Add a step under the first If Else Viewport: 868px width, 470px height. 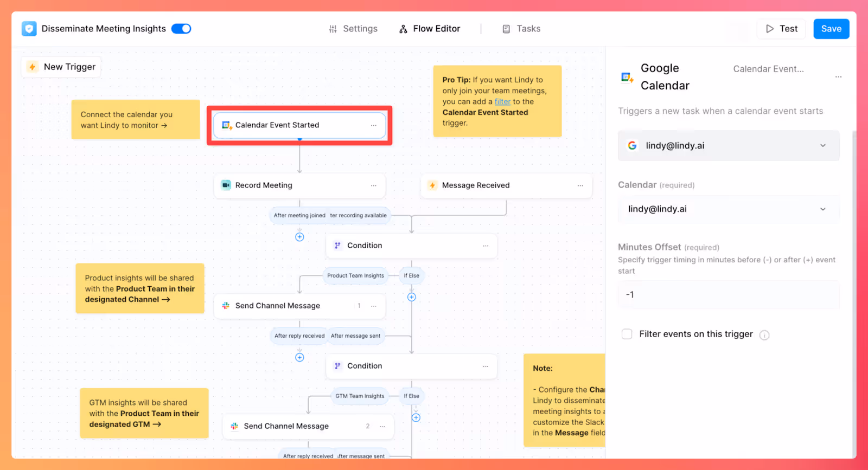pos(412,297)
